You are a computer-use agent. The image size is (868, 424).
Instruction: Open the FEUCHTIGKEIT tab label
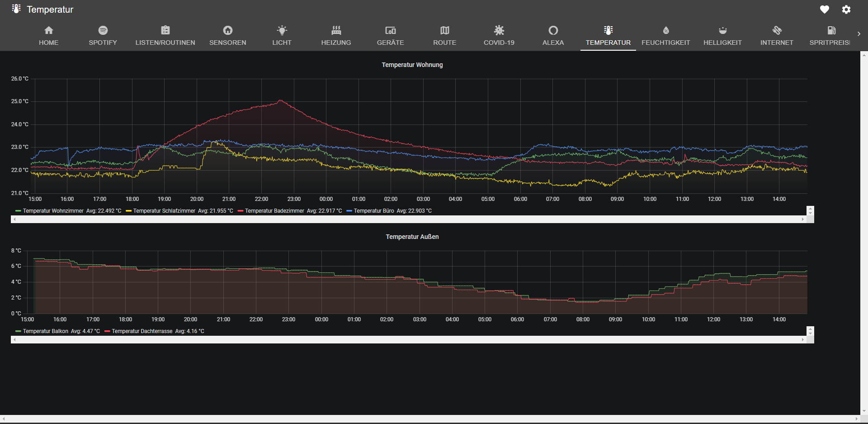coord(666,43)
